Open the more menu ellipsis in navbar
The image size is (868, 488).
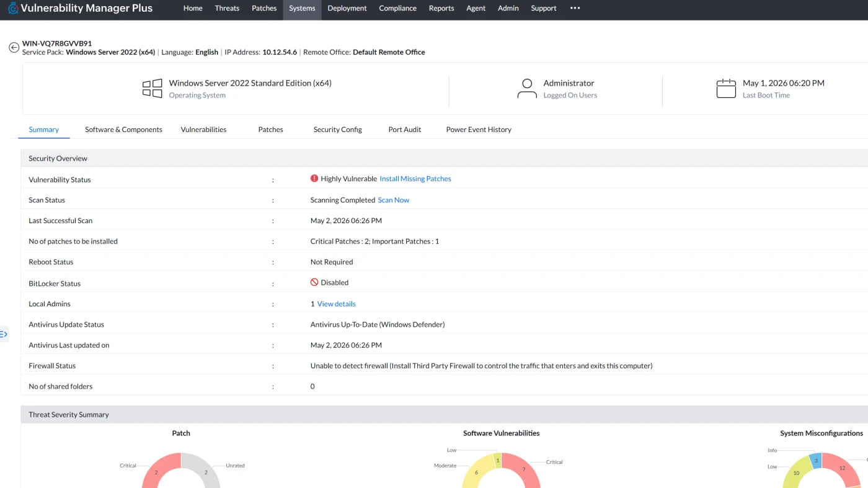[x=575, y=8]
